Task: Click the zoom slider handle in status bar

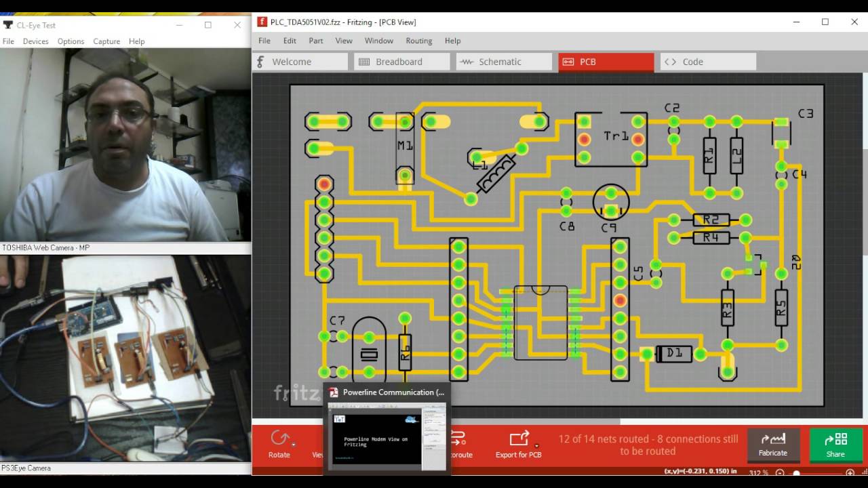Action: click(796, 472)
